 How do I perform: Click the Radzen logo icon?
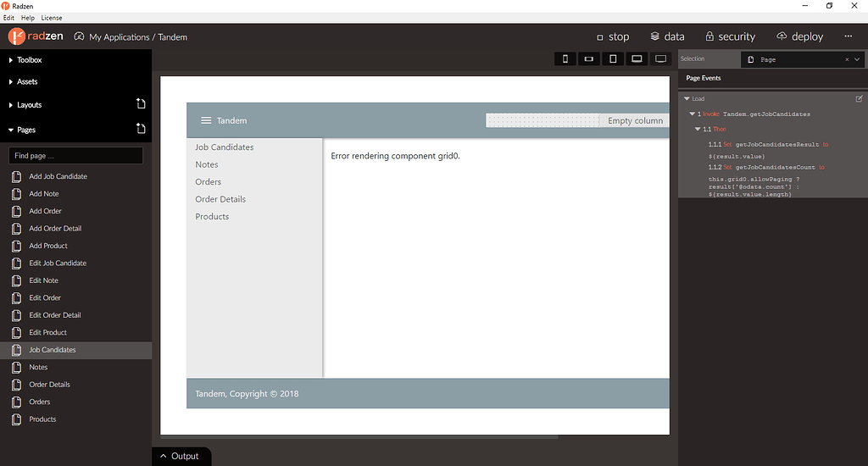17,36
